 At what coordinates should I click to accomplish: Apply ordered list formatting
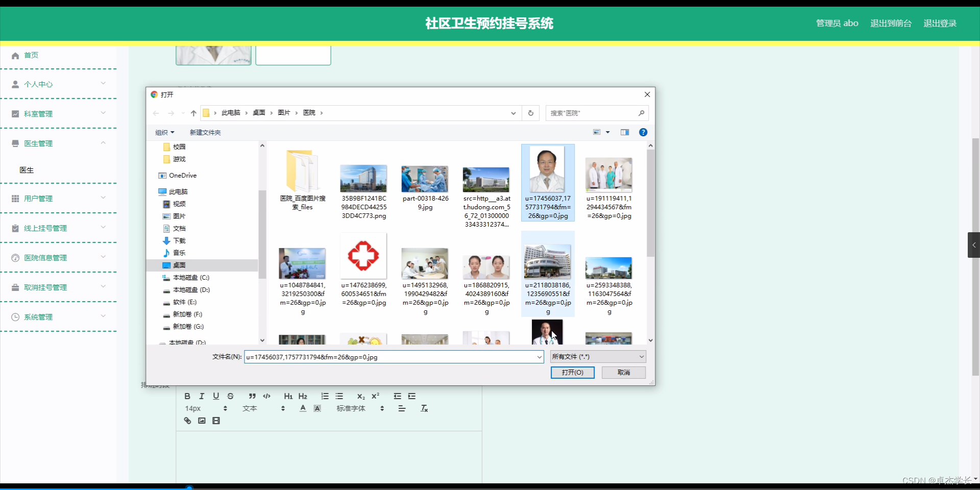pos(325,396)
